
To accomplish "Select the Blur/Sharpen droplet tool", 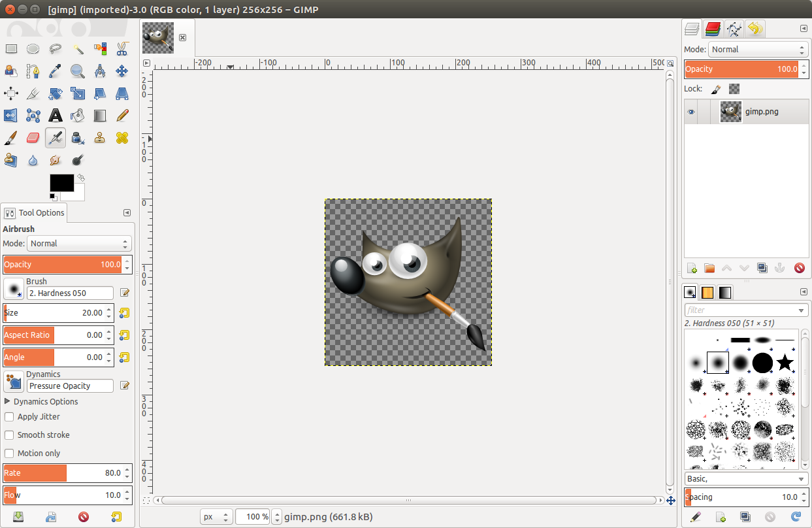I will click(33, 160).
